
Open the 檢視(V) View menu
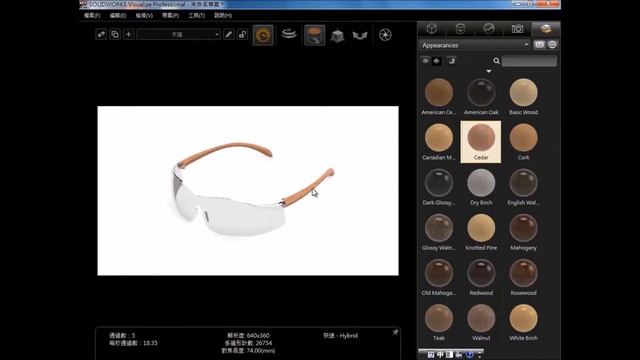(x=144, y=16)
